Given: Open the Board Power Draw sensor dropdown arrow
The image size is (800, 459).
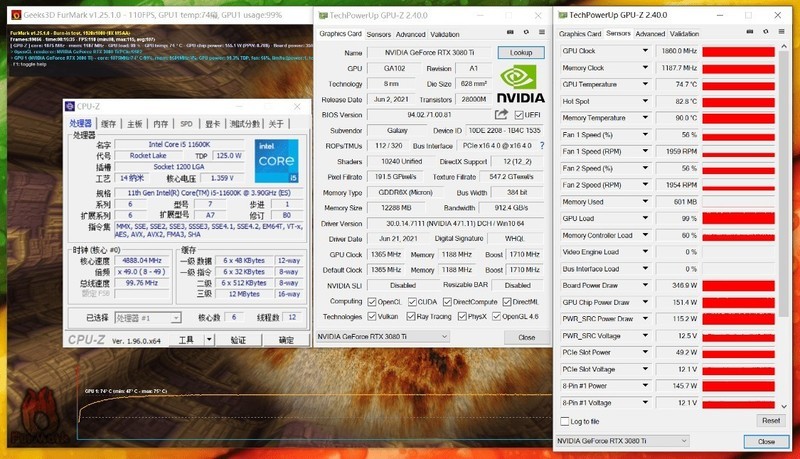Looking at the screenshot, I should tap(645, 285).
